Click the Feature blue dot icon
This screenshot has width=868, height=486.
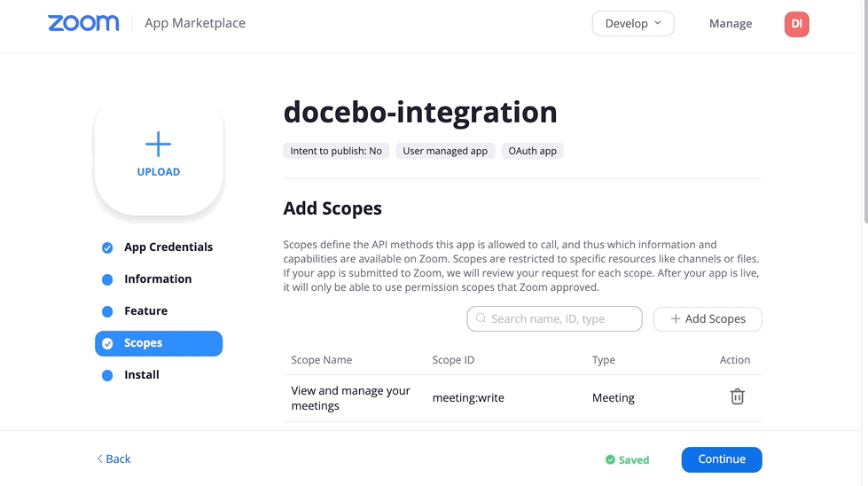click(x=107, y=311)
